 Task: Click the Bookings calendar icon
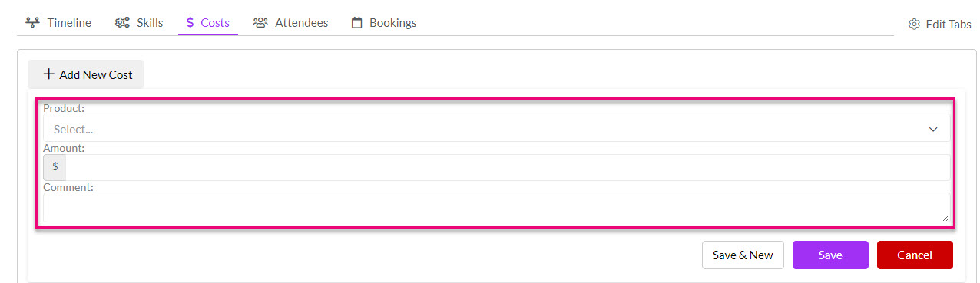pyautogui.click(x=356, y=23)
